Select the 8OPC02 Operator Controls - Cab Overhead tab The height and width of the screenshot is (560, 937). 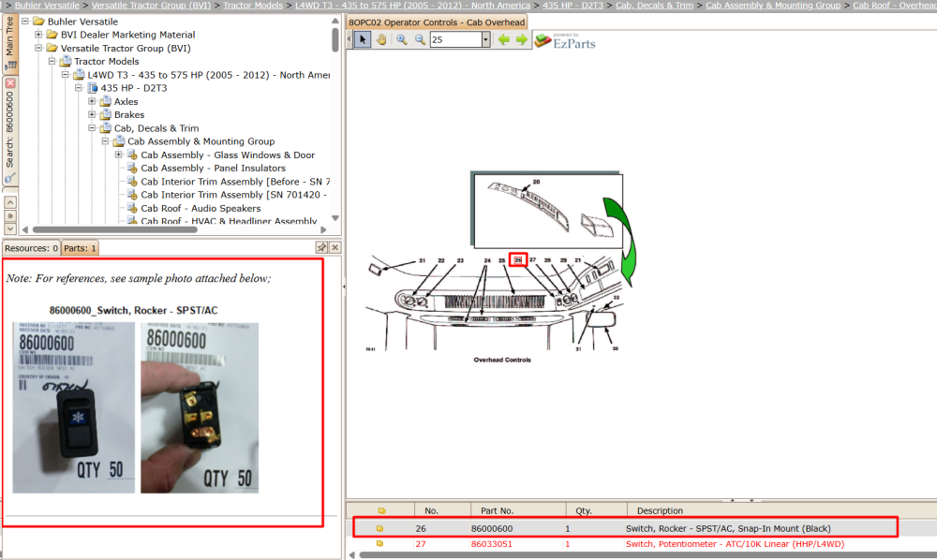(x=437, y=22)
